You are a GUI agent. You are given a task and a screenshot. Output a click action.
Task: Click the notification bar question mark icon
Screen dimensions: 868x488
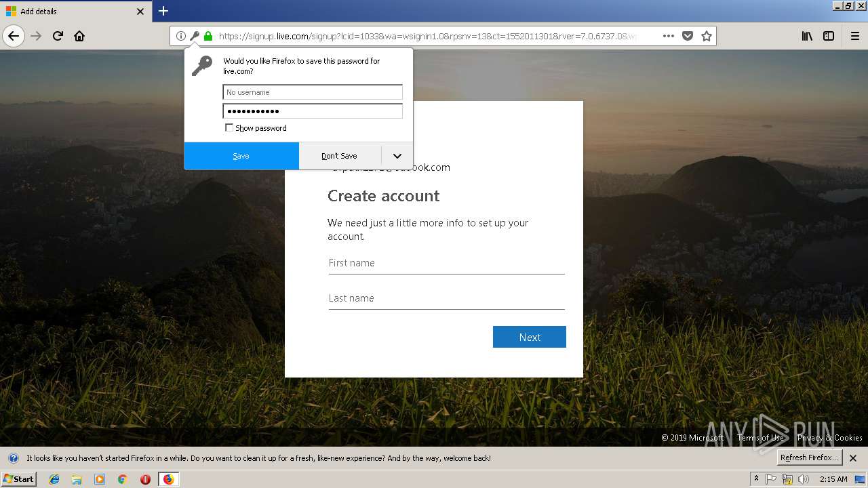pos(13,458)
